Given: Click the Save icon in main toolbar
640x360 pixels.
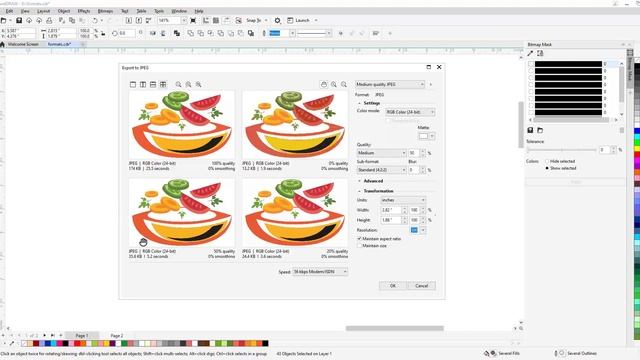Looking at the screenshot, I should [19, 20].
